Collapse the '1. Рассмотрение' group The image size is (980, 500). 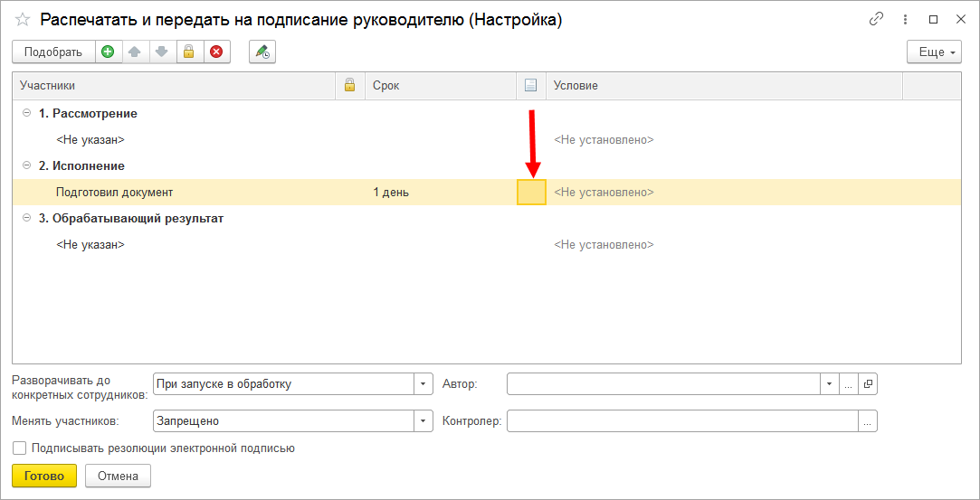(27, 114)
